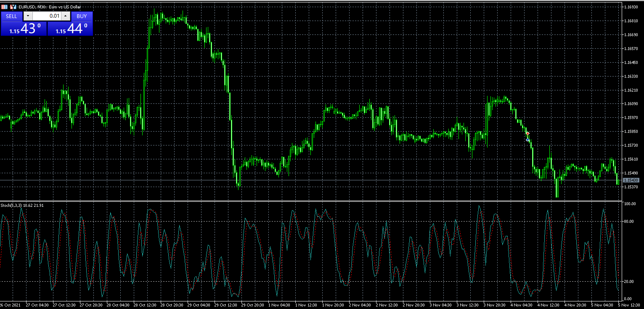The width and height of the screenshot is (644, 309).
Task: Click the 1.15370 price scale label
Action: (631, 187)
